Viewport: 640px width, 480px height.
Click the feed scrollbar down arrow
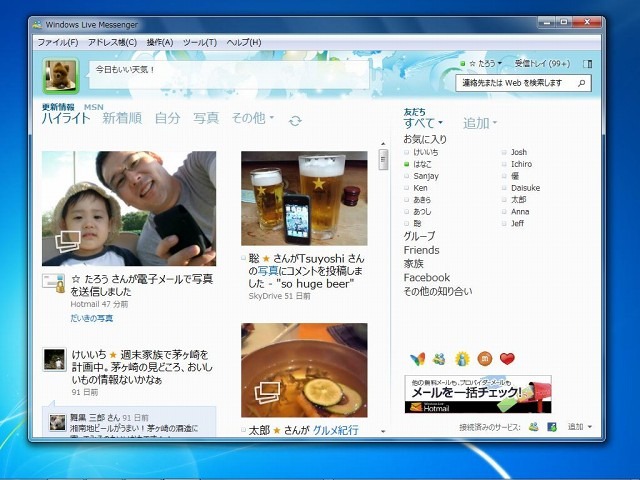coord(383,431)
